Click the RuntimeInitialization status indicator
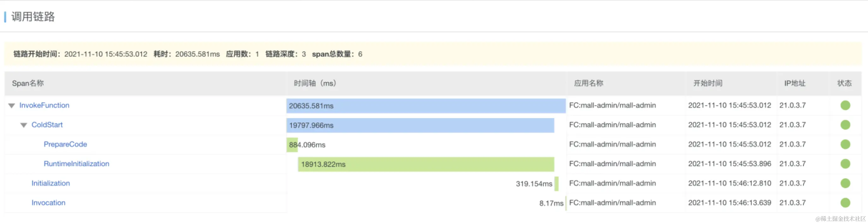The height and width of the screenshot is (224, 868). [845, 164]
